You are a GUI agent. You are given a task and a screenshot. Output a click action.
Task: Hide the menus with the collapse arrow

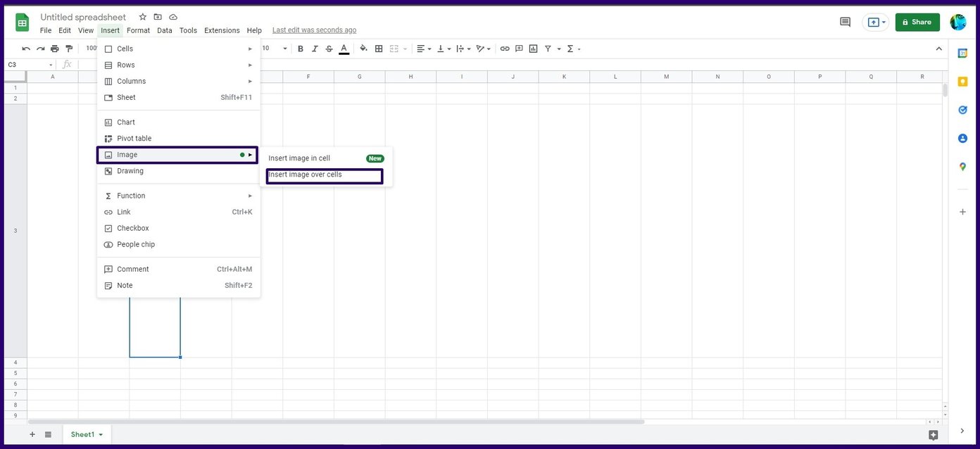tap(938, 49)
